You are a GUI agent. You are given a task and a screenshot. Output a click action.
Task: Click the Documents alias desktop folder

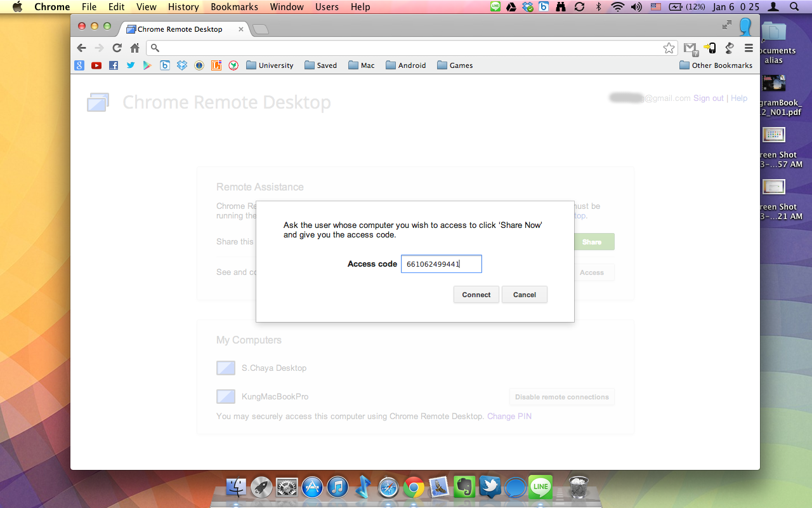tap(775, 43)
